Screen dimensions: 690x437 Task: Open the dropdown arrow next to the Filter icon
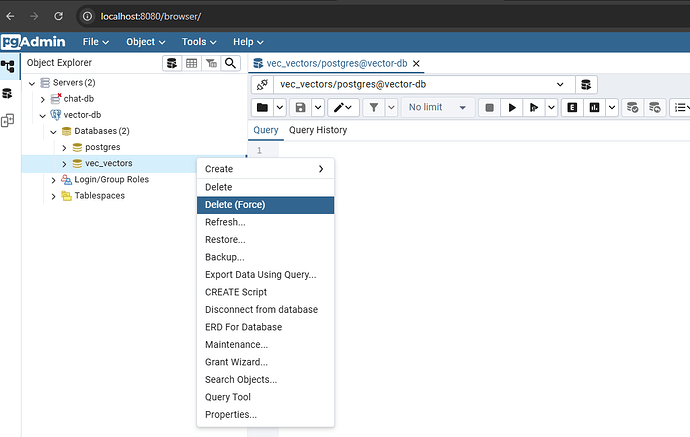click(391, 107)
